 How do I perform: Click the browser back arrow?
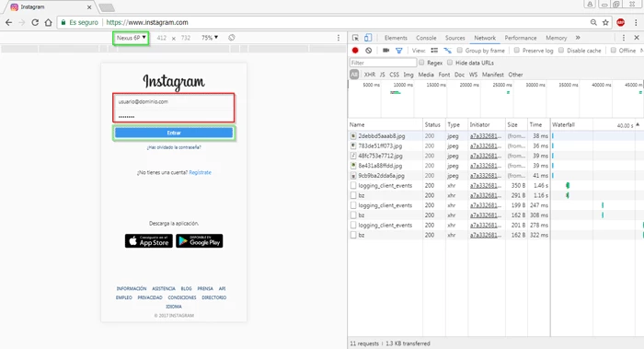coord(8,23)
